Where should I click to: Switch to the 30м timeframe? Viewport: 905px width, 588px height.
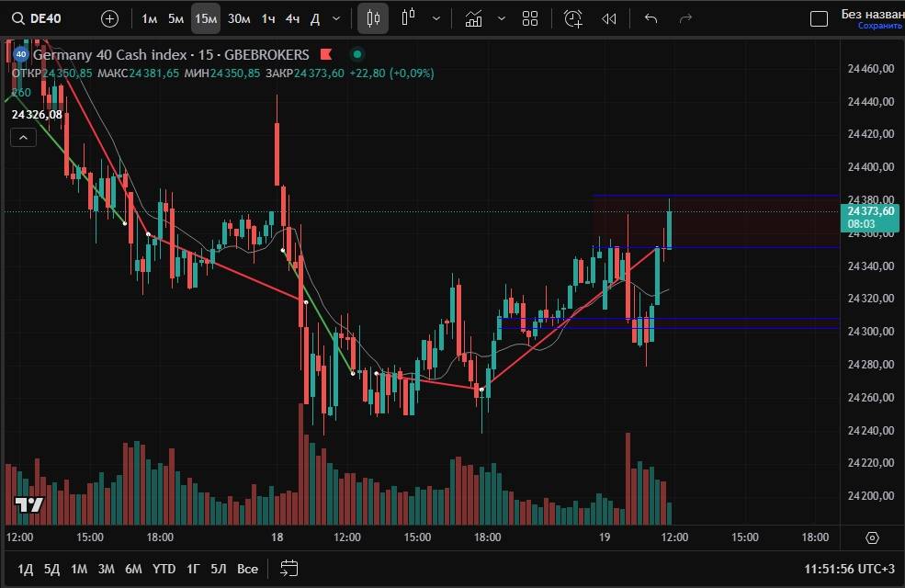pyautogui.click(x=239, y=18)
